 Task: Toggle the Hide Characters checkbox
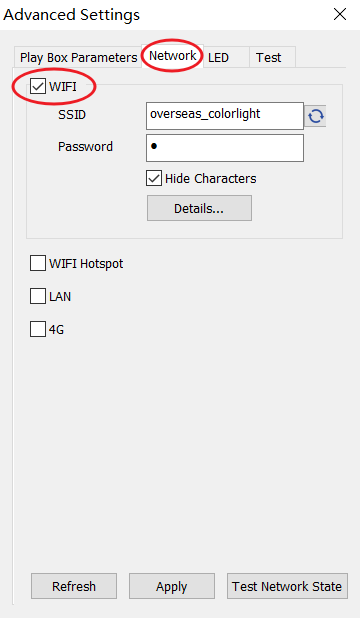154,179
